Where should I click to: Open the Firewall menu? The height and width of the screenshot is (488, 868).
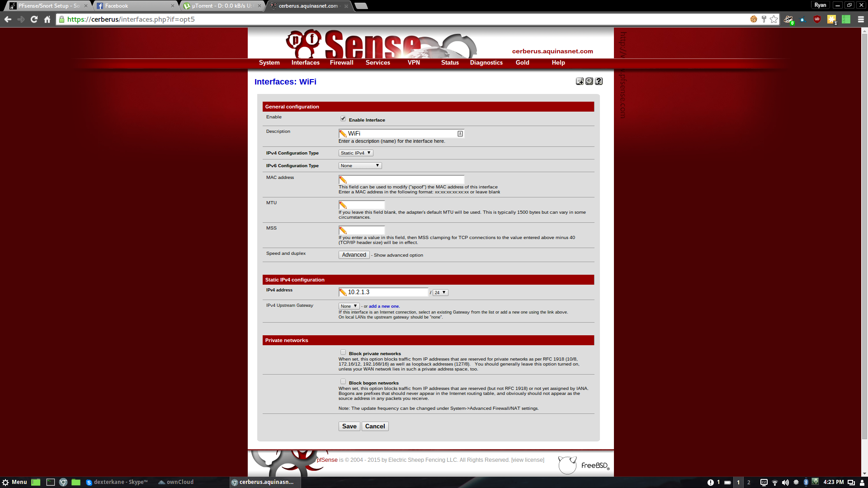point(341,63)
